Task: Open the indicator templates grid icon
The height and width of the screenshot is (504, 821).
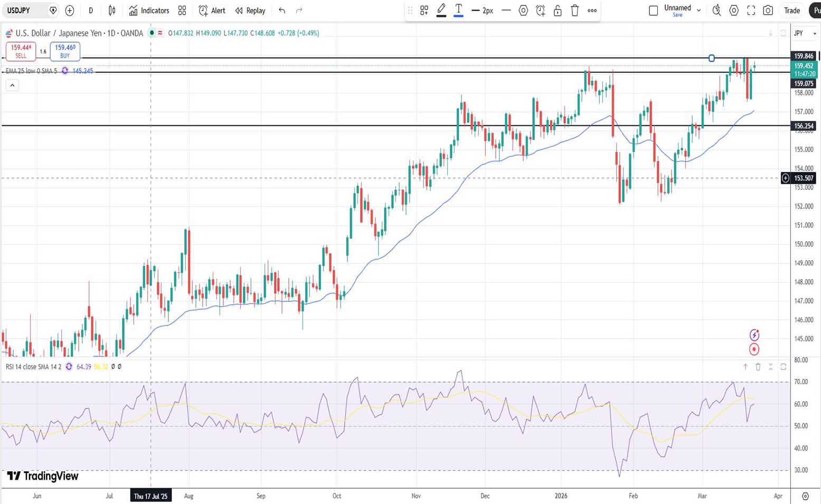Action: tap(182, 11)
